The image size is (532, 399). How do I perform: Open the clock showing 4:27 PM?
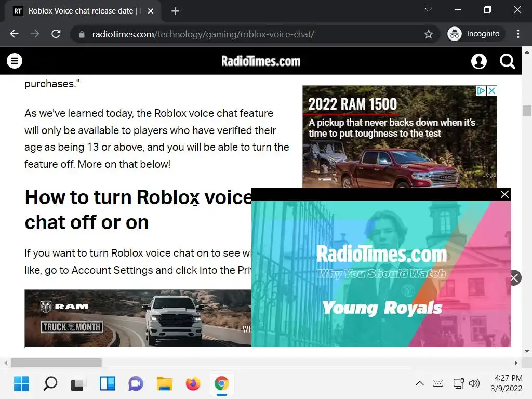507,383
